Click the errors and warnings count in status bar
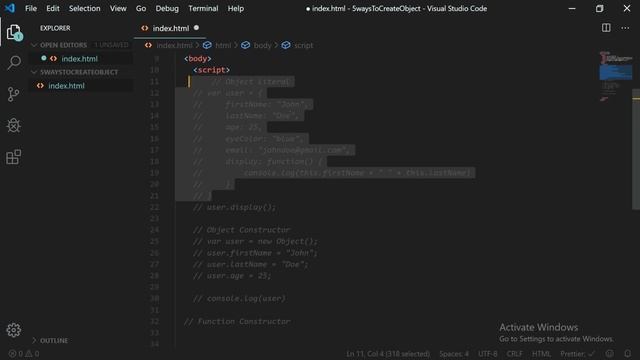The width and height of the screenshot is (640, 360). 24,353
